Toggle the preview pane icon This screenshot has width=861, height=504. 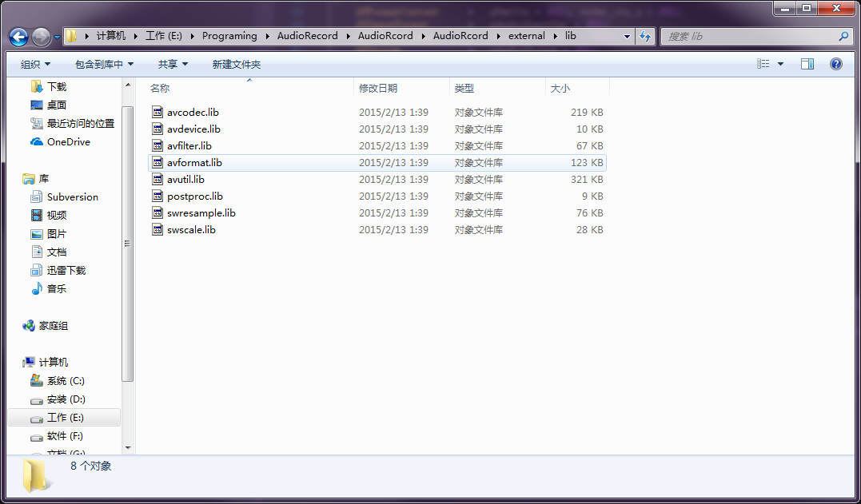[807, 64]
